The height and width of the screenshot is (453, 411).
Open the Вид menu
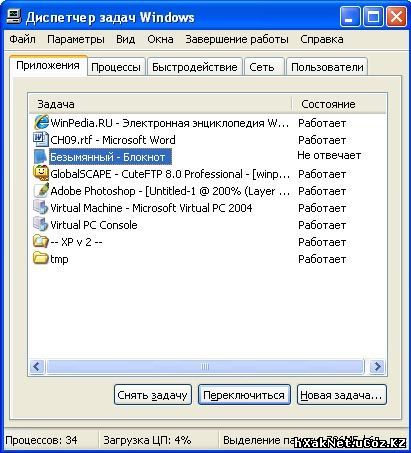pos(125,39)
